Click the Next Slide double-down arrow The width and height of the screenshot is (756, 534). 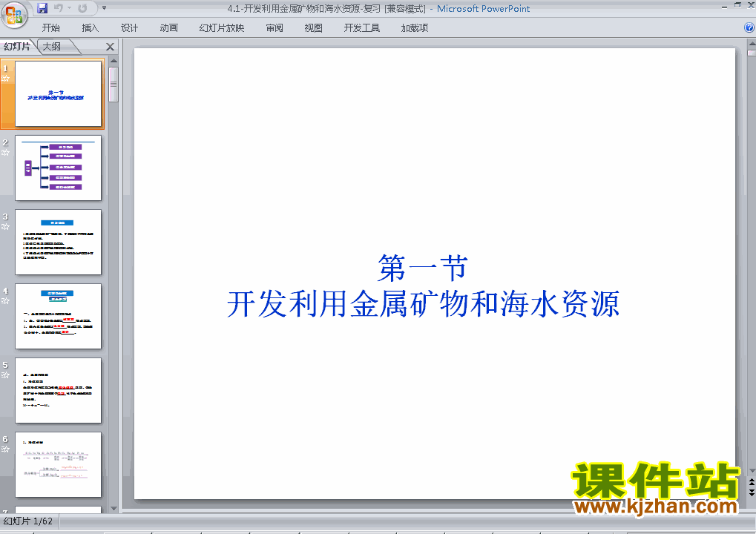point(752,492)
